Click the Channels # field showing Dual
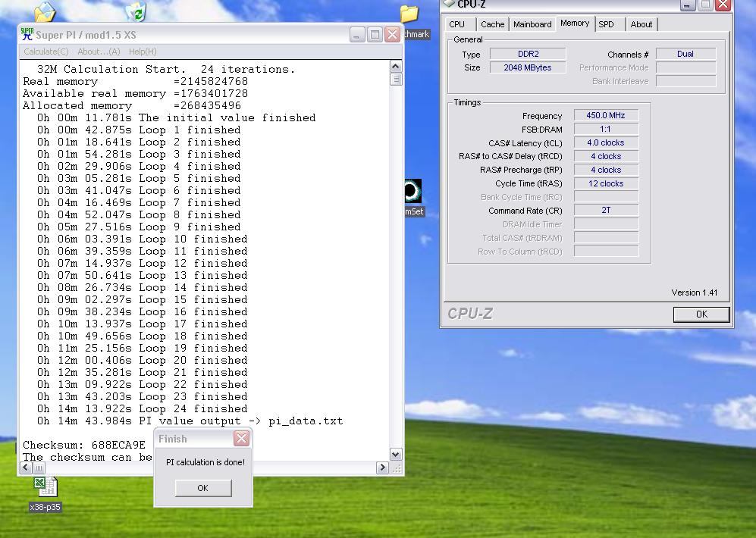 click(685, 54)
